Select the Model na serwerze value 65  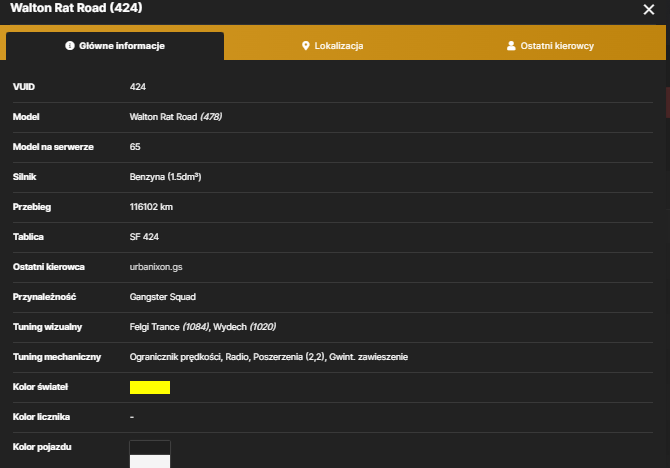click(x=135, y=147)
